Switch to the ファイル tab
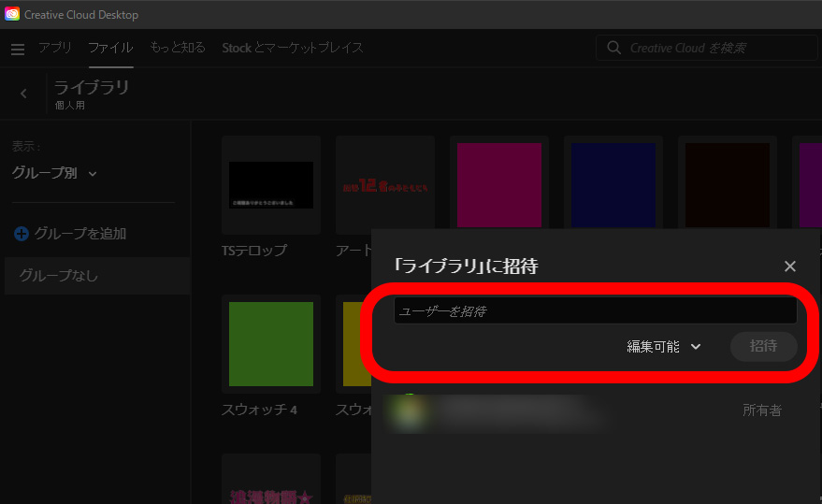822x504 pixels. pos(110,48)
